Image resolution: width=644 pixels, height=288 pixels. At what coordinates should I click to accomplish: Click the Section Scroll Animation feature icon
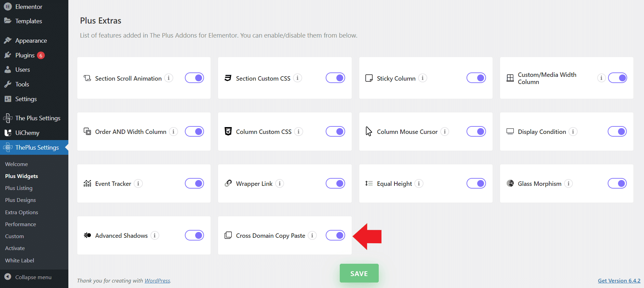[88, 78]
